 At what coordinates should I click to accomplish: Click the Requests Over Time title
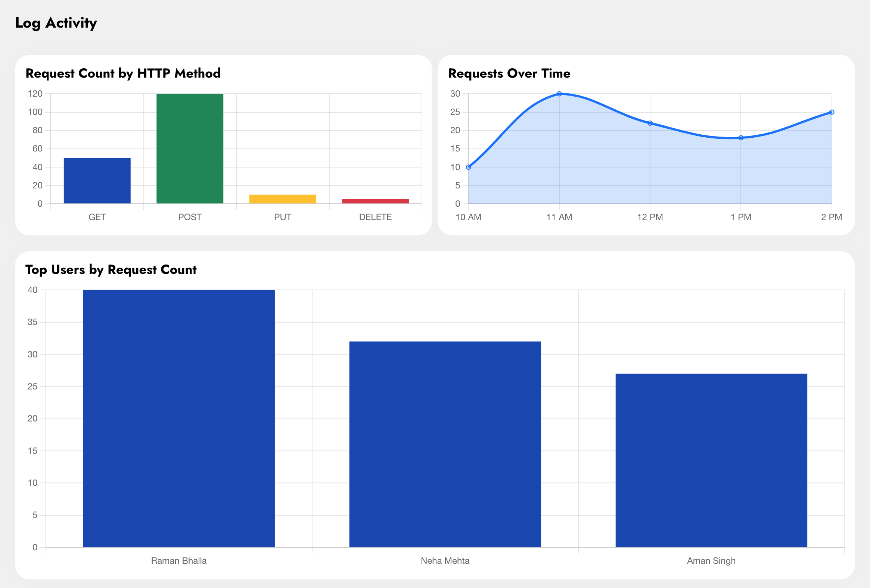[509, 73]
